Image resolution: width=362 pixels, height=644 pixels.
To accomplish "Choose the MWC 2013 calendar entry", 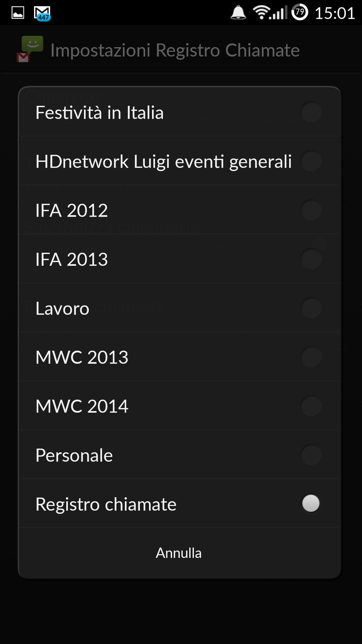I will pos(82,357).
